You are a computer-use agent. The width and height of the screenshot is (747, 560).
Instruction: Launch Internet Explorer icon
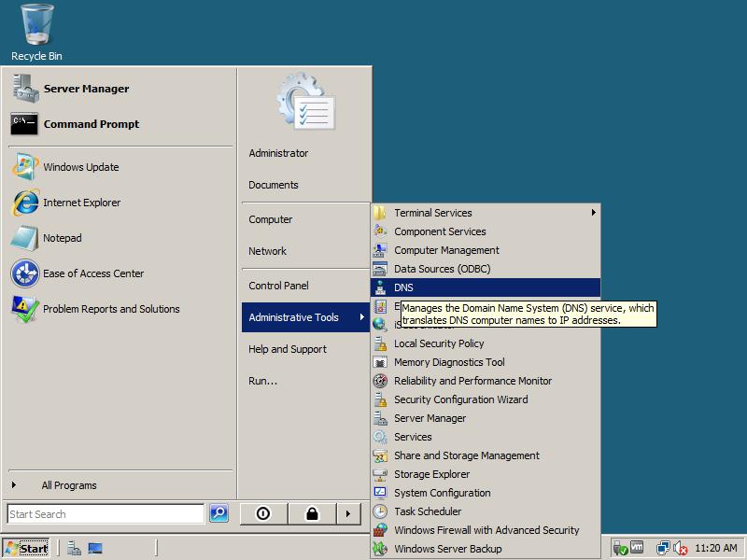click(25, 203)
